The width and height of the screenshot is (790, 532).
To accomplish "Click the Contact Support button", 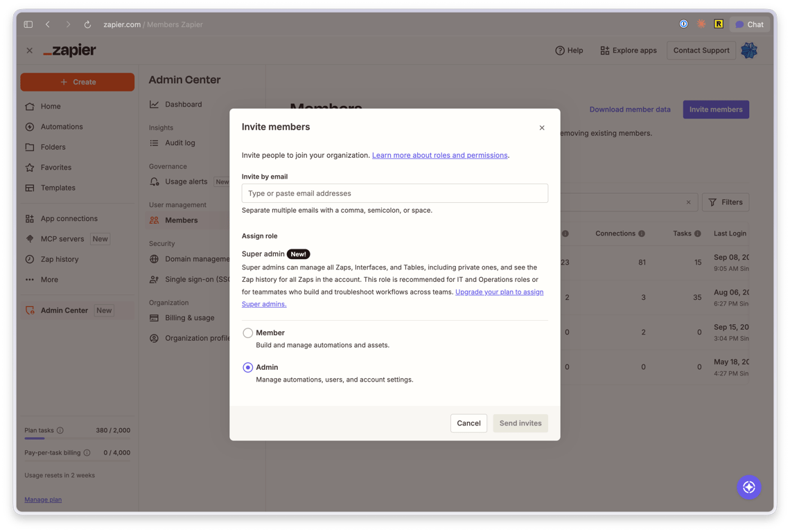I will click(x=701, y=51).
